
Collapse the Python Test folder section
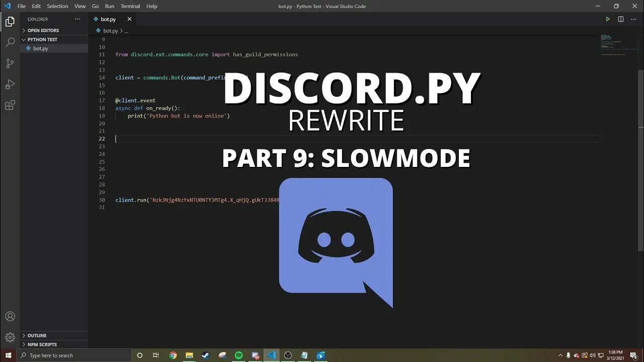pos(54,39)
